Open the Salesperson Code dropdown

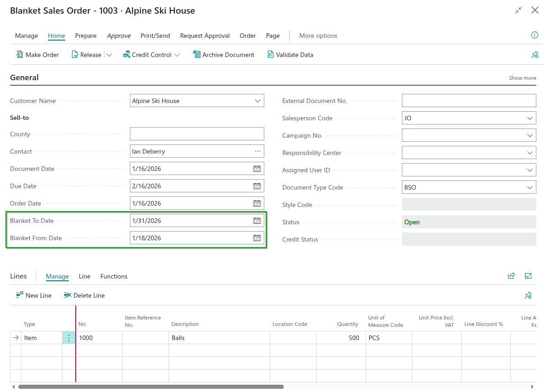(x=530, y=118)
